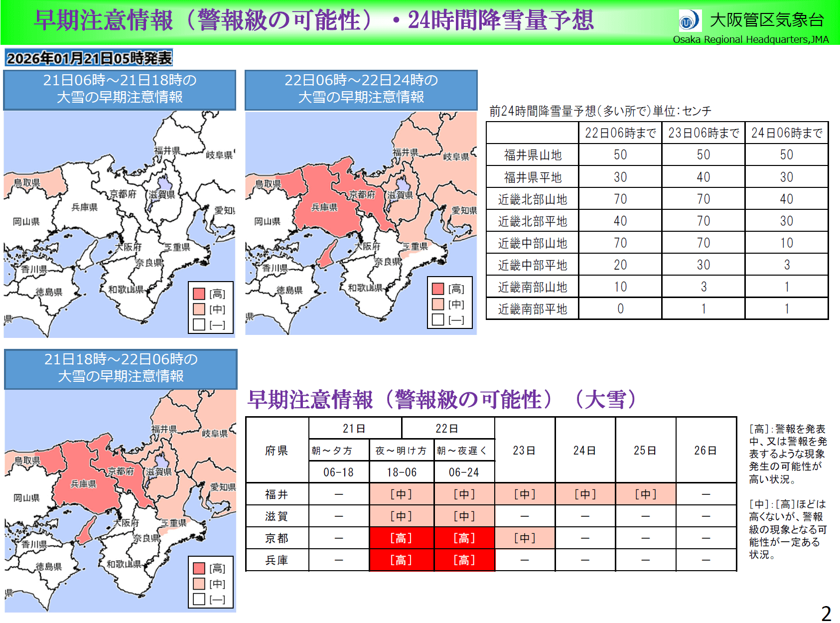This screenshot has width=840, height=623.
Task: Select the 22日06時～22日24時 map header banner
Action: (361, 89)
